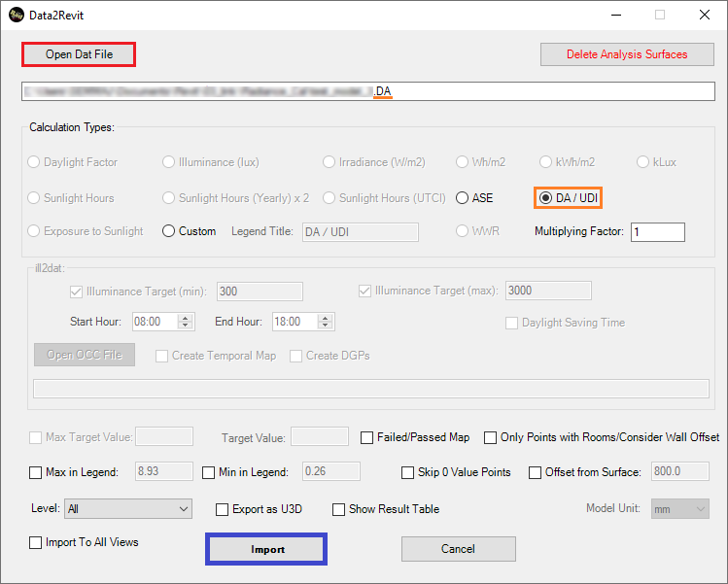
Task: Toggle Illuminance Target (max) checkbox
Action: click(364, 292)
